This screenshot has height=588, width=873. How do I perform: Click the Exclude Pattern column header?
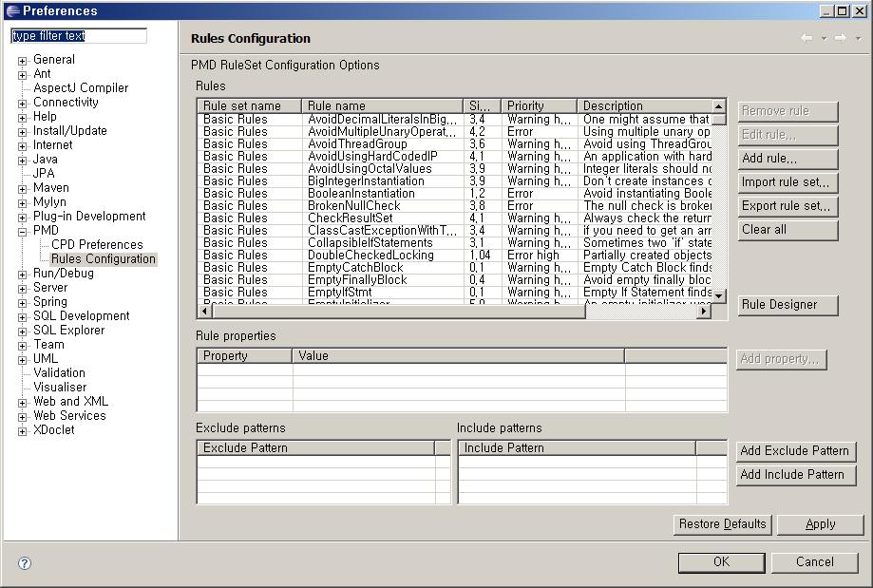pyautogui.click(x=315, y=447)
